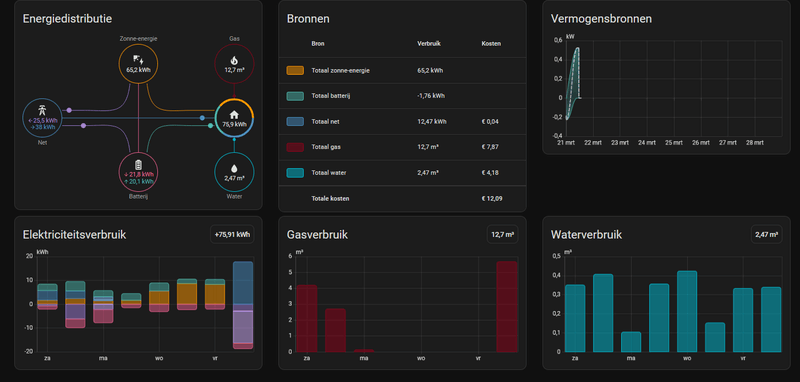Click the battery icon in Batterij circle
This screenshot has height=382, width=800.
point(138,165)
